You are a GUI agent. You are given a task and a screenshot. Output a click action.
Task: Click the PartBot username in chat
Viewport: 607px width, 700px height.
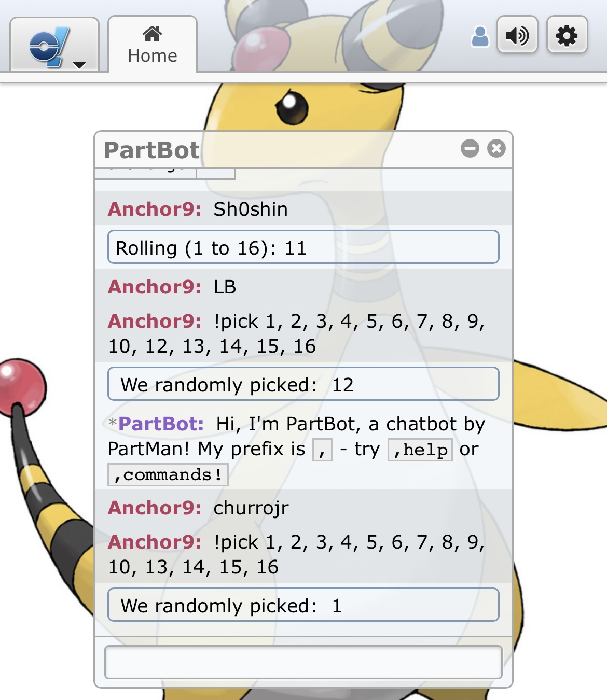[161, 424]
